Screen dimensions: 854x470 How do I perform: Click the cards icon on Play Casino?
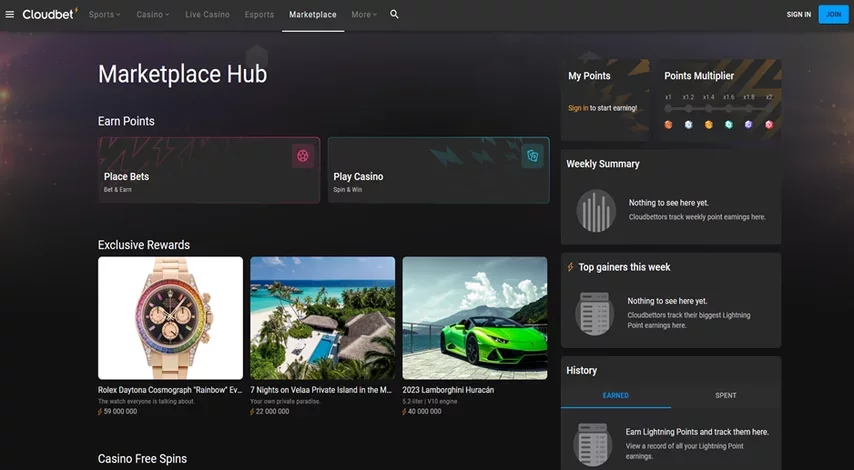533,157
